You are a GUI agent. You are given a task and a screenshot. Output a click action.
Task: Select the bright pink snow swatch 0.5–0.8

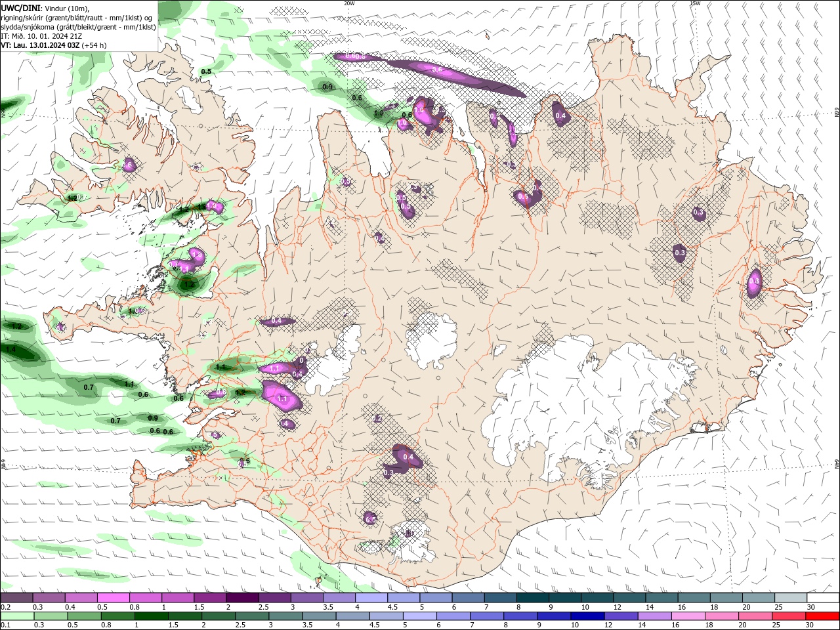[x=113, y=597]
